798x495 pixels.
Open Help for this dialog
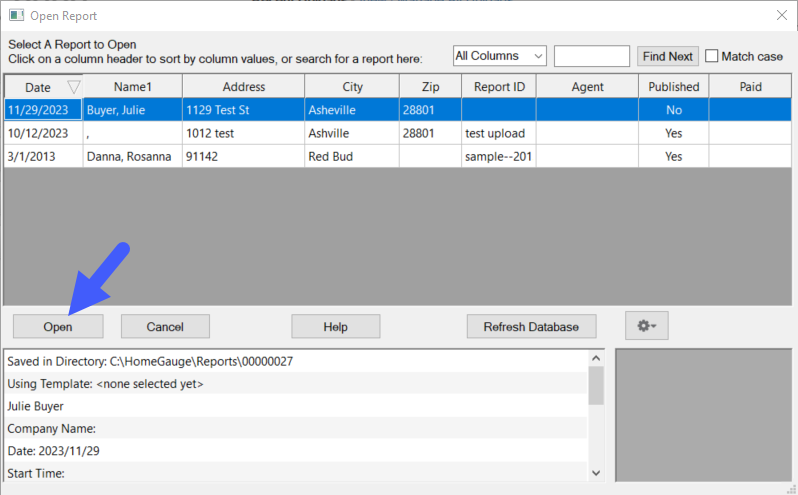click(335, 326)
